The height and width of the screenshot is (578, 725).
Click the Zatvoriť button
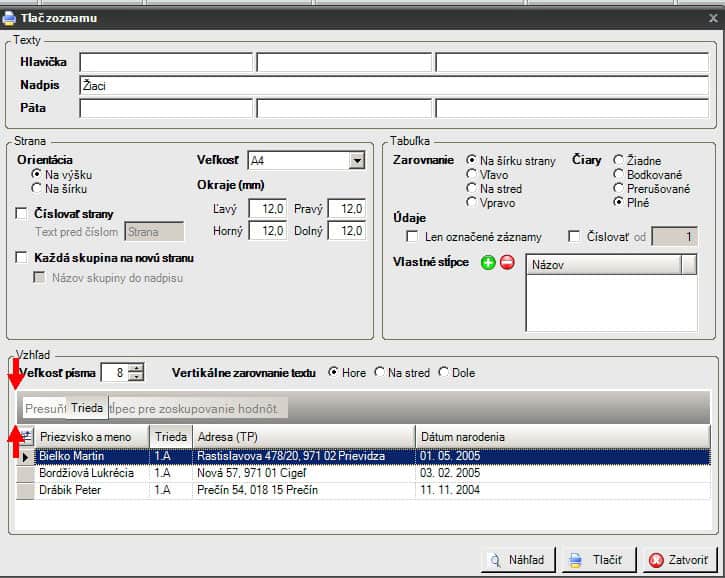680,560
